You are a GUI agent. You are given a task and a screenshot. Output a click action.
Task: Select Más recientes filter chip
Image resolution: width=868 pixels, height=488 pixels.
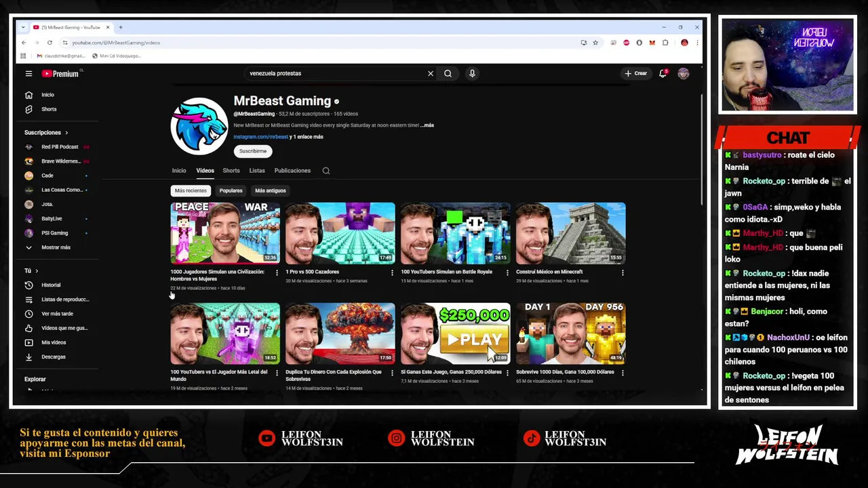(191, 190)
